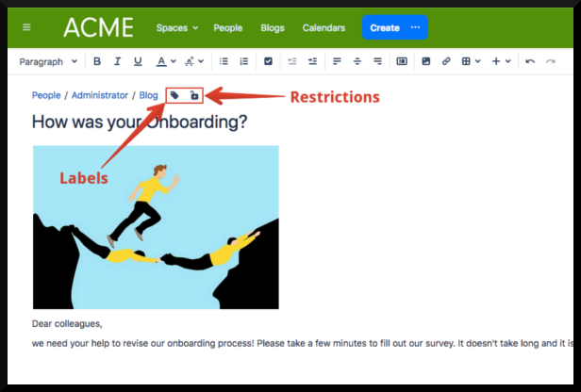Viewport: 581px width, 392px height.
Task: Toggle underline formatting
Action: pos(138,61)
